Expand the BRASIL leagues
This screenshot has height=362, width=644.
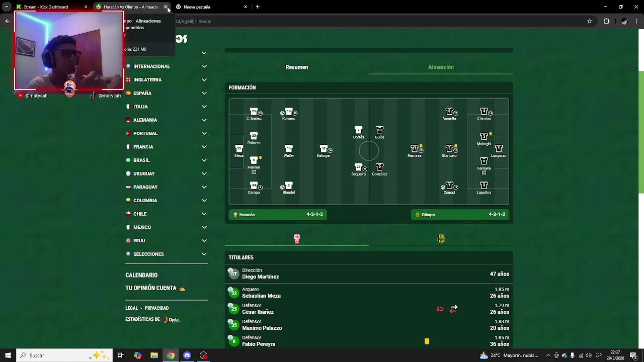[x=204, y=160]
